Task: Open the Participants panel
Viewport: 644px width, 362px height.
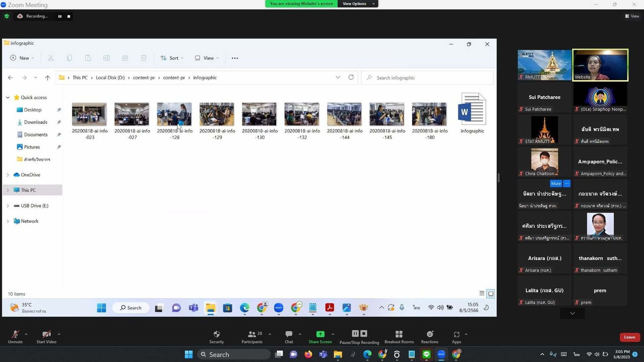Action: [252, 337]
